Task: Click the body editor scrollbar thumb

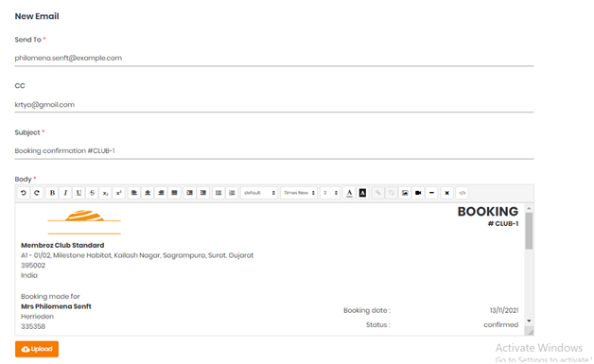Action: click(x=529, y=231)
